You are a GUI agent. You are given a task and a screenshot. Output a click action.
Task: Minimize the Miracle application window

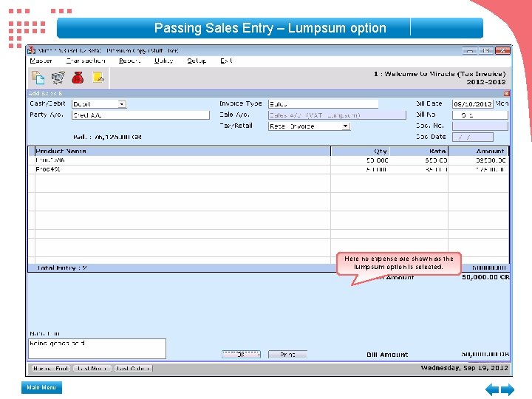click(470, 50)
